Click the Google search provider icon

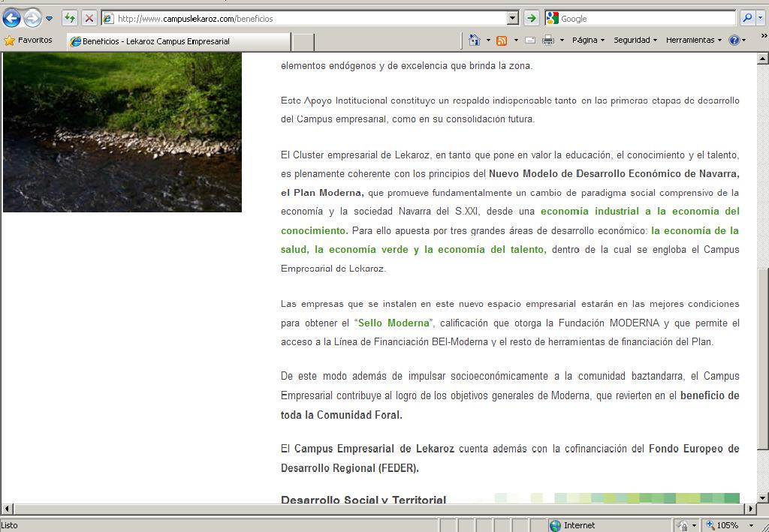click(x=552, y=19)
